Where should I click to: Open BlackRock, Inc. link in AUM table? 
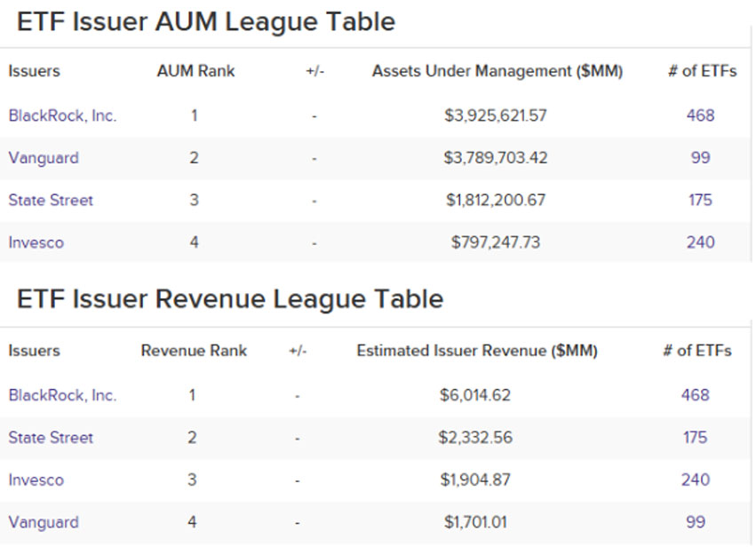click(x=62, y=115)
